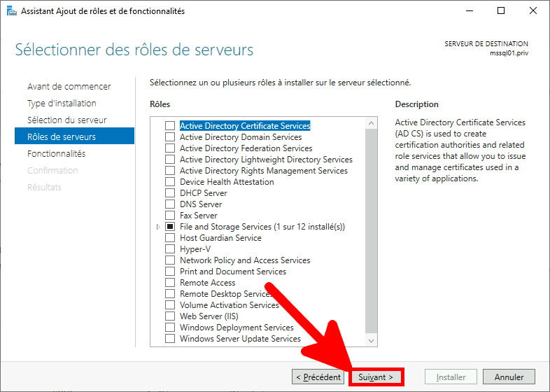The height and width of the screenshot is (392, 550).
Task: Select Fax Server role label
Action: click(x=199, y=216)
